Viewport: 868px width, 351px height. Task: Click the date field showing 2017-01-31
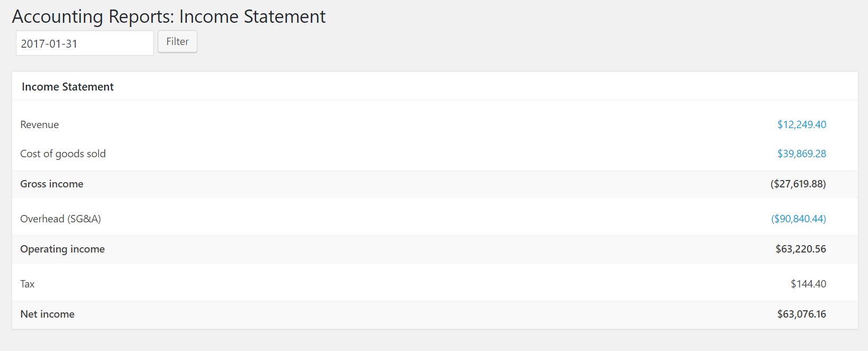tap(85, 43)
